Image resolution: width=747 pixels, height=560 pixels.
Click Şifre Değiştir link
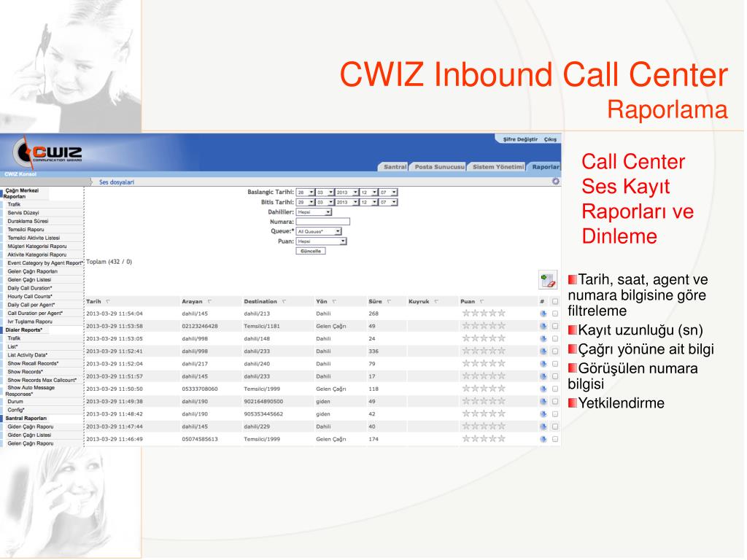[520, 139]
